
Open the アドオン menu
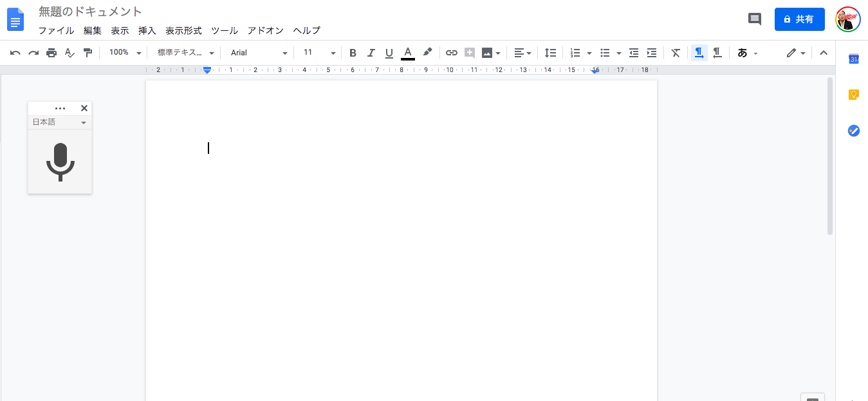click(x=266, y=30)
